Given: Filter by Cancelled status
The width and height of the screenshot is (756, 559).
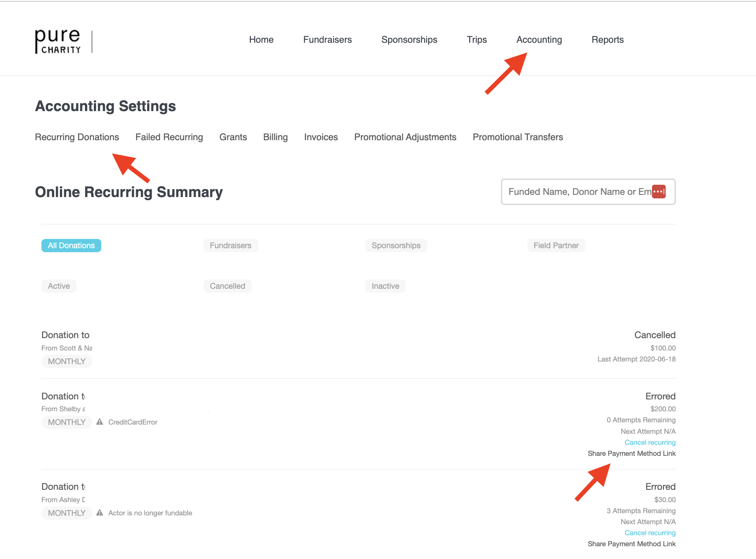Looking at the screenshot, I should pyautogui.click(x=227, y=286).
